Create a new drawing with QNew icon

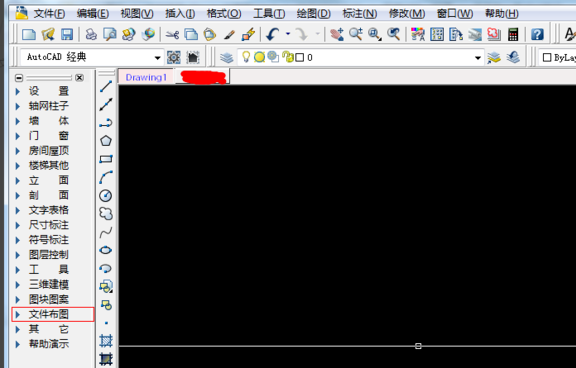click(x=29, y=35)
